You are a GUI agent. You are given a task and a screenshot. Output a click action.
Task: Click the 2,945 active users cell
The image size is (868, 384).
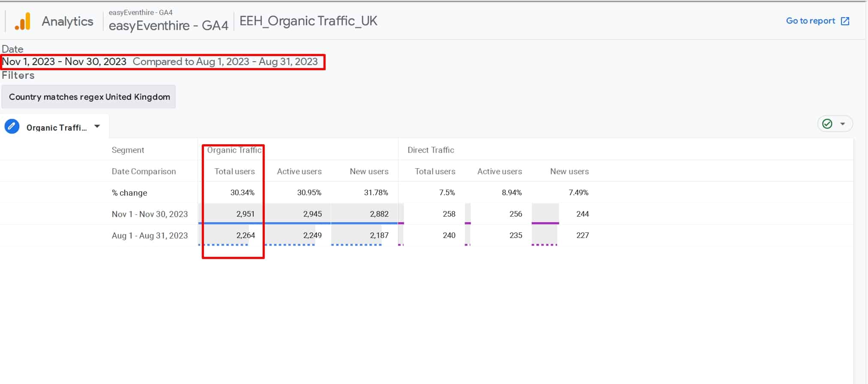[x=312, y=214]
